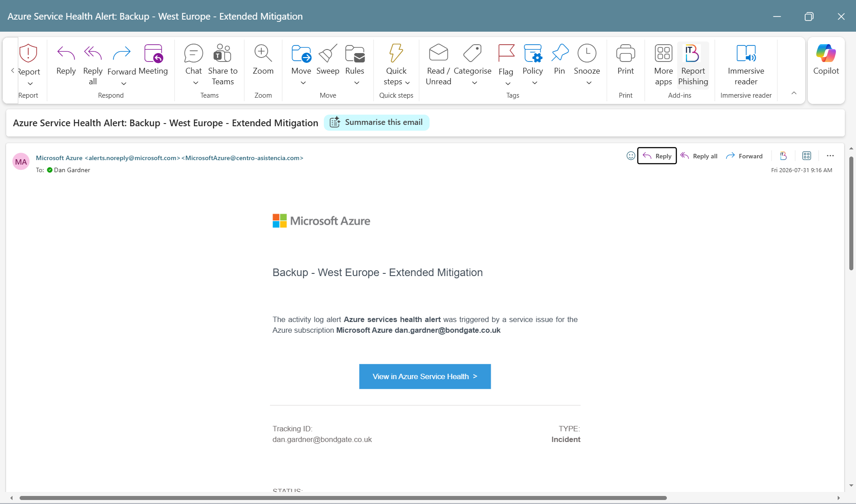Viewport: 856px width, 504px height.
Task: Expand the Rules dropdown arrow
Action: point(356,83)
